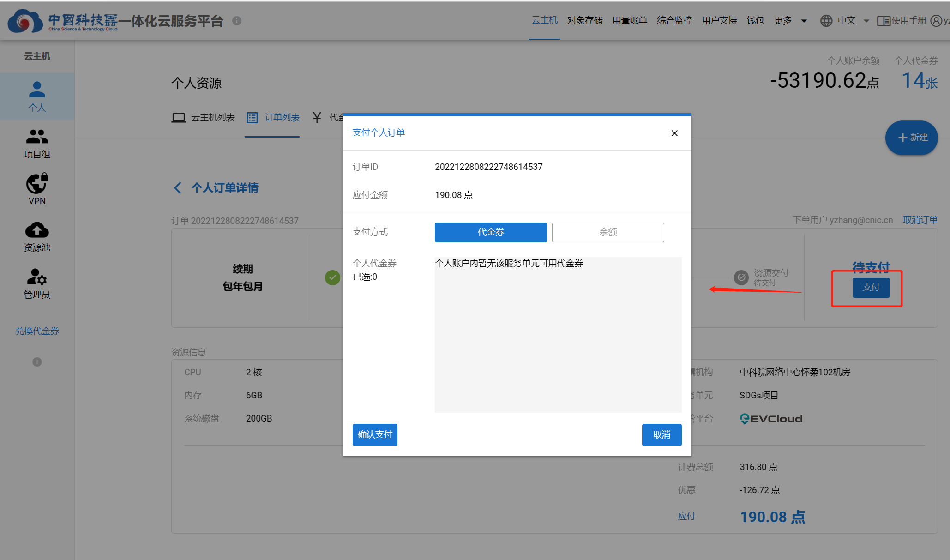Open the 使用手册 manual link
Viewport: 950px width, 560px height.
(x=902, y=21)
